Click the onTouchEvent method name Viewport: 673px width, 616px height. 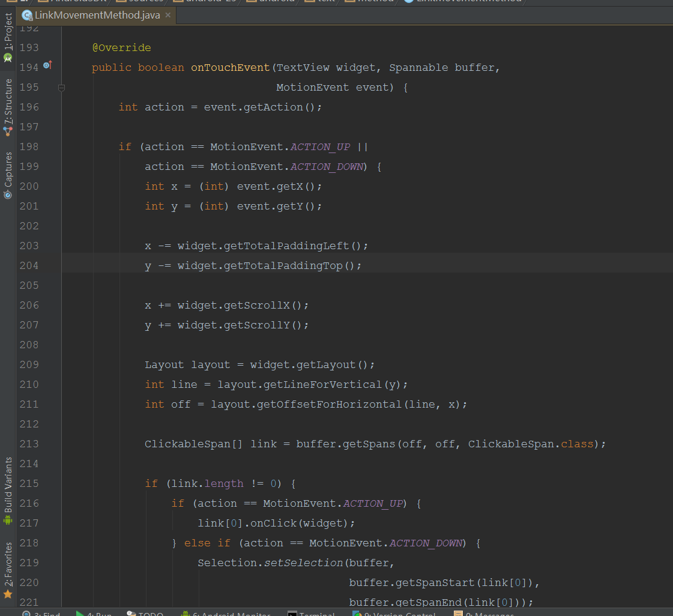230,67
